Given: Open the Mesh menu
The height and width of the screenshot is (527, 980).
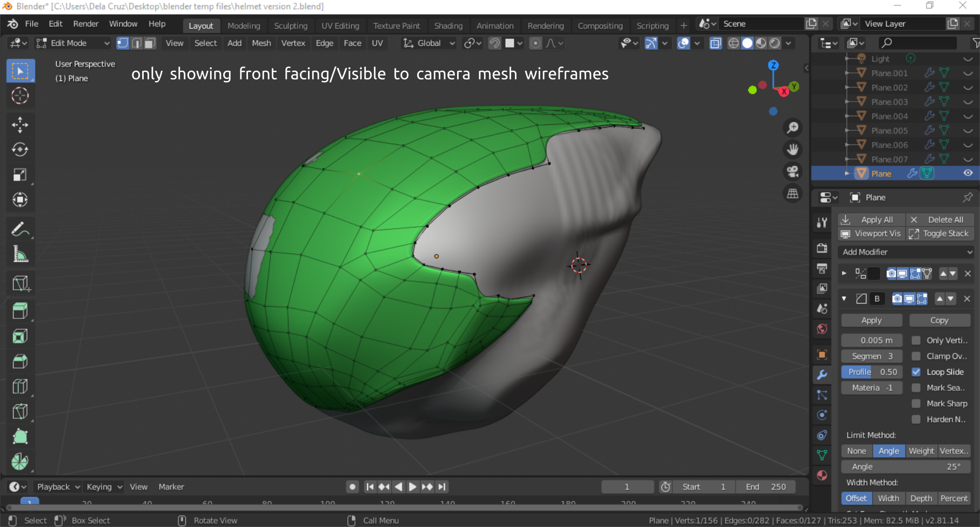Looking at the screenshot, I should tap(261, 43).
